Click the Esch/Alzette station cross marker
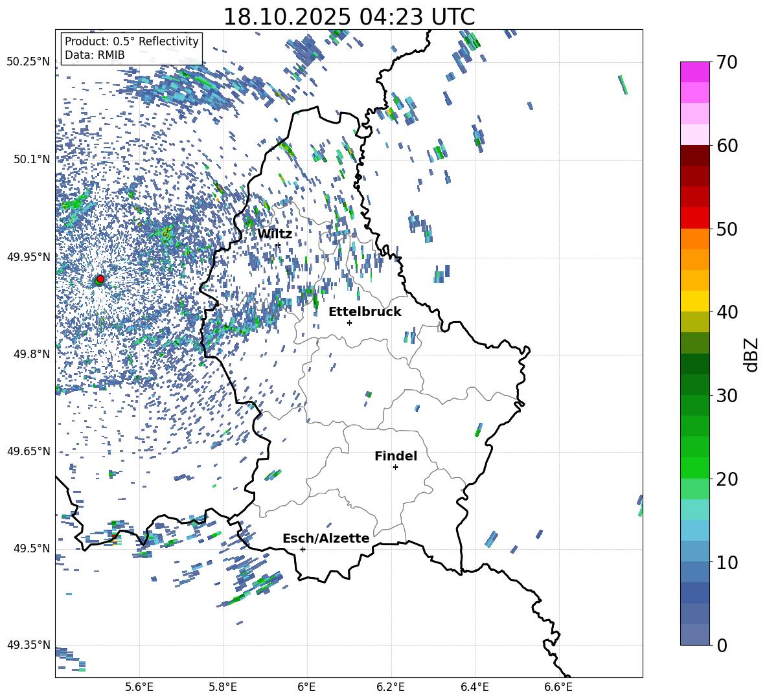Viewport: 767px width, 700px height. pyautogui.click(x=303, y=549)
